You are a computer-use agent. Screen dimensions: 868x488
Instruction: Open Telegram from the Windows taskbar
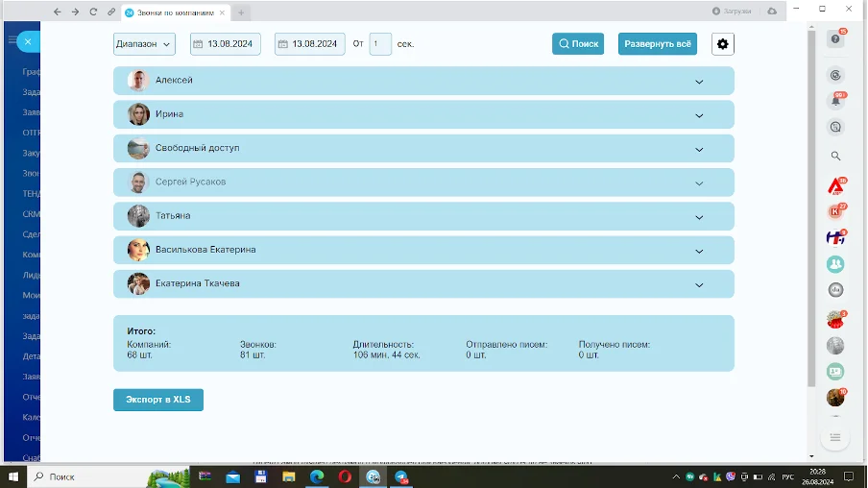tap(401, 476)
